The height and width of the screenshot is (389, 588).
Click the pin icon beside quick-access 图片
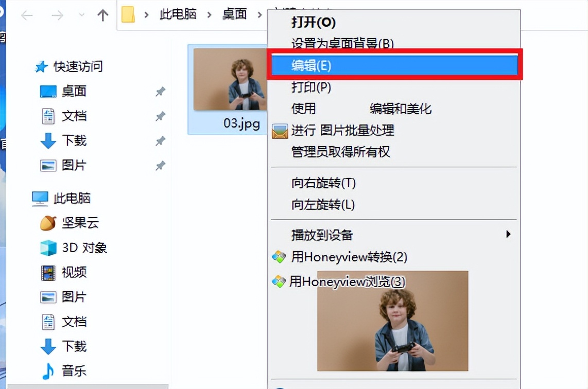click(x=161, y=166)
